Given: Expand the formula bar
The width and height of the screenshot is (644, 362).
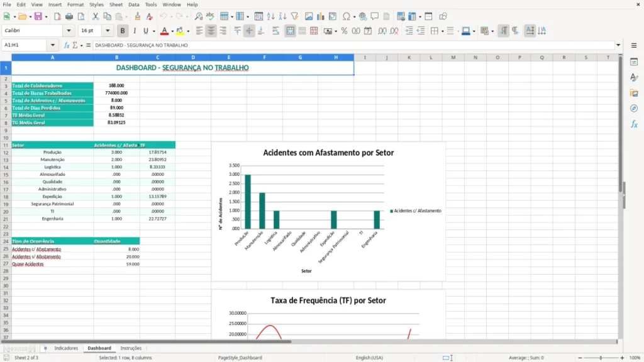Looking at the screenshot, I should [x=618, y=45].
